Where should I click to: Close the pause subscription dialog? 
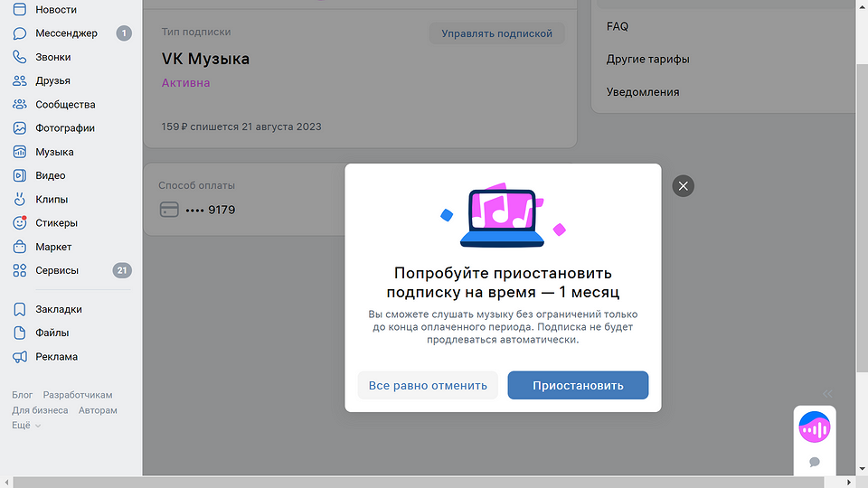tap(684, 186)
